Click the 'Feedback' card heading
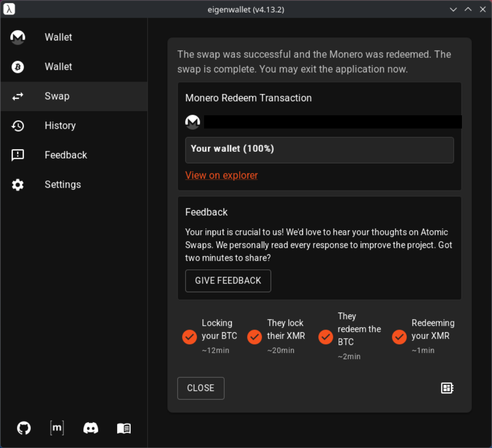 click(206, 212)
